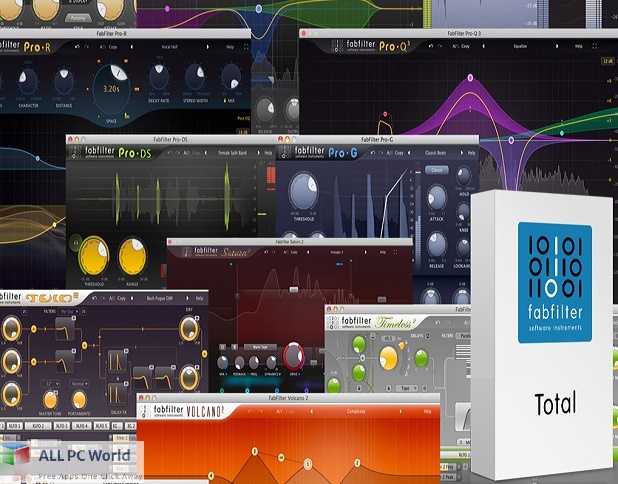
Task: Click Delays icon in Timeless 2
Action: click(x=428, y=336)
